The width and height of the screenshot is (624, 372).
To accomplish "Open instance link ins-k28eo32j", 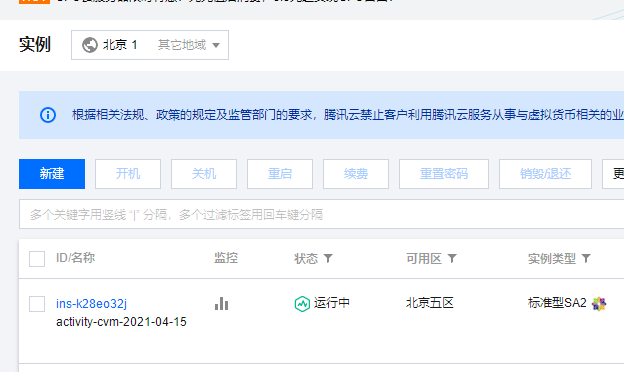I will point(92,304).
